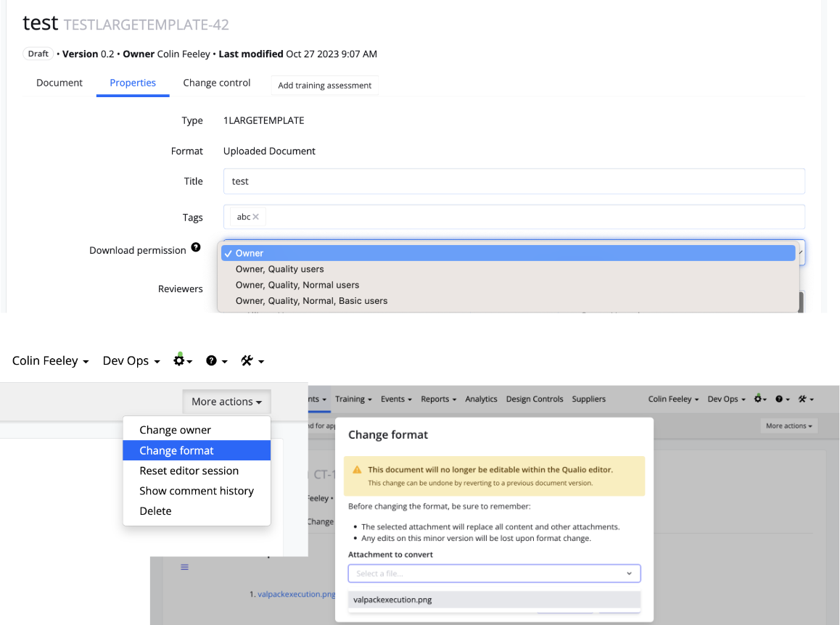Click the small wrench icon in background navbar
Screen dimensions: 840x625
click(805, 399)
